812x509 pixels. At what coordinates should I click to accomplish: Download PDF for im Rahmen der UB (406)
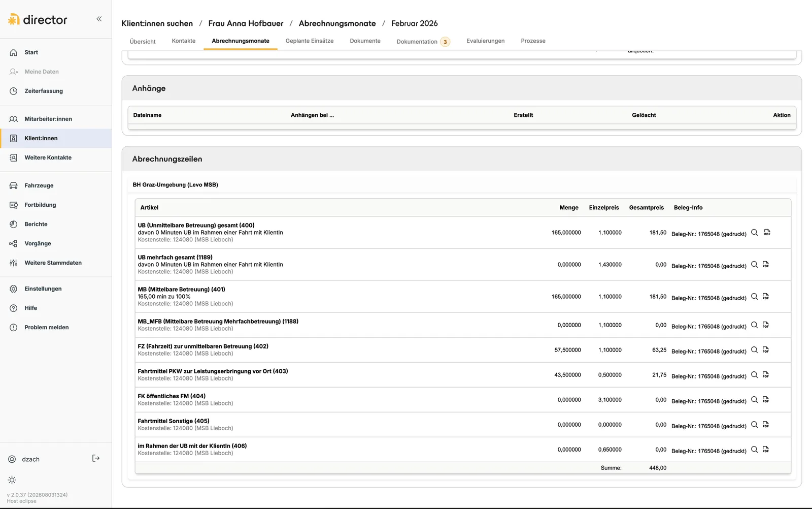766,449
